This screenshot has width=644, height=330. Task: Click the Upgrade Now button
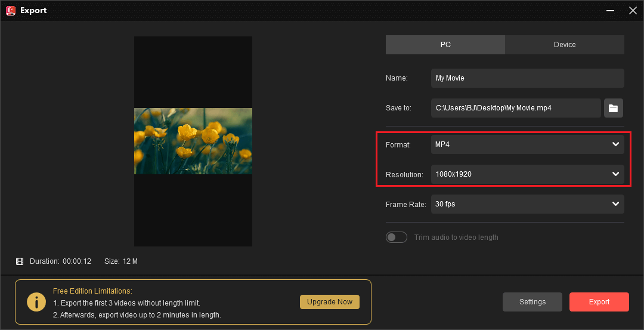pos(330,301)
